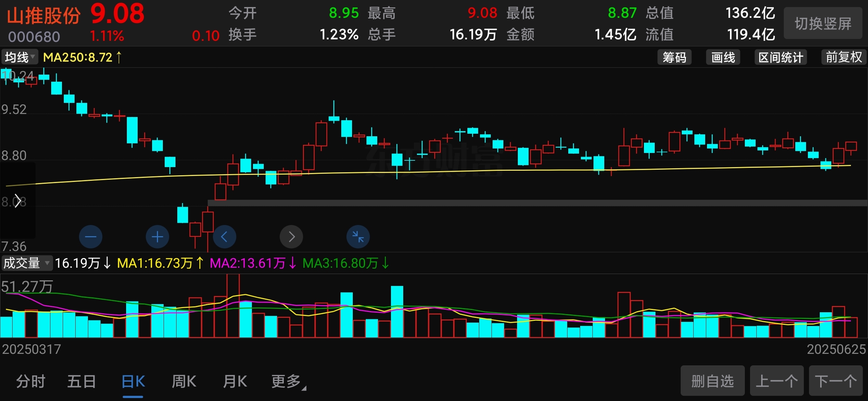Expand left side panel arrow
Viewport: 868px width, 401px height.
click(x=17, y=201)
